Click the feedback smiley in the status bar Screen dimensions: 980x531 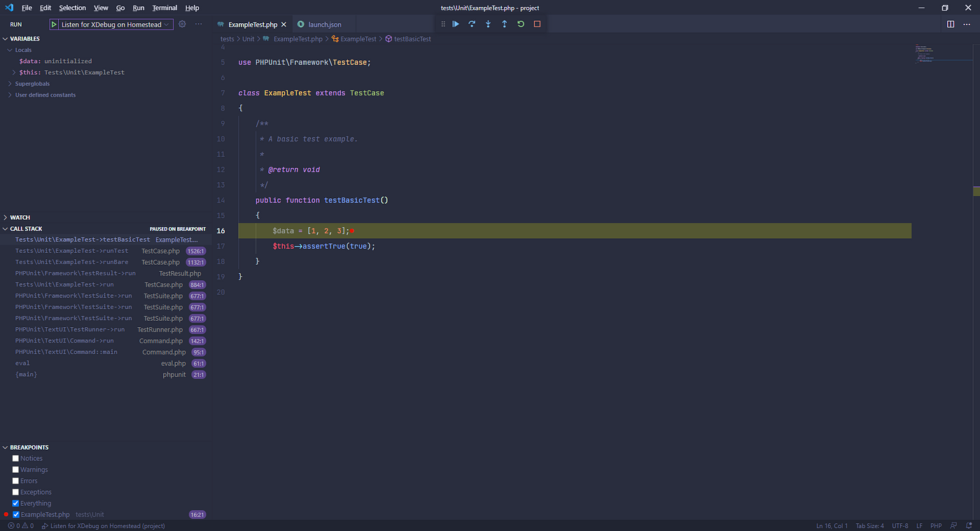(x=954, y=525)
